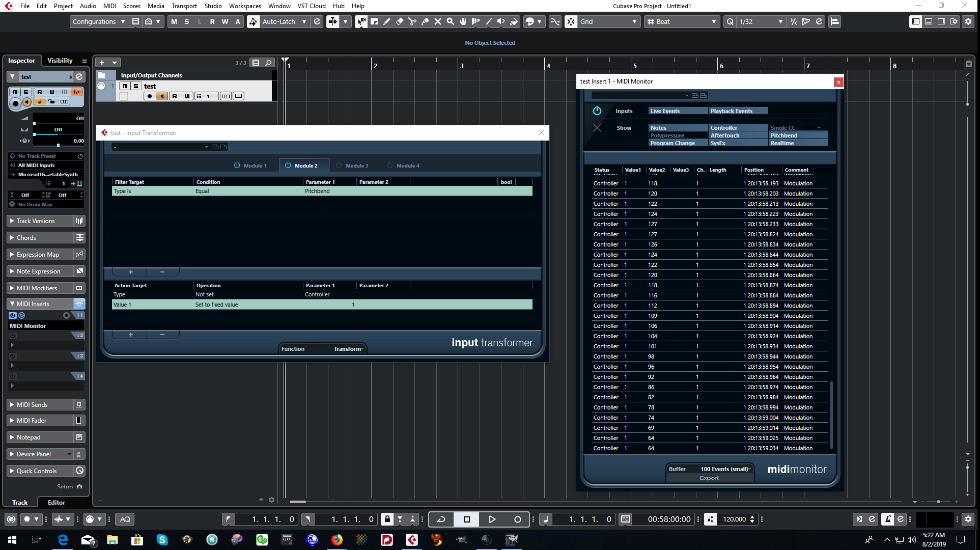This screenshot has width=980, height=550.
Task: Select the Line tool
Action: [489, 21]
